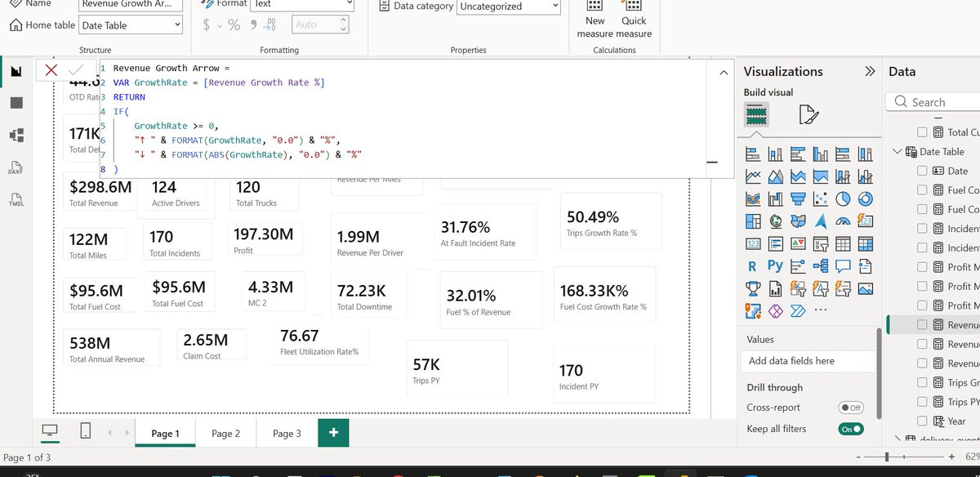This screenshot has width=980, height=477.
Task: Insert a globe map visual
Action: [776, 221]
